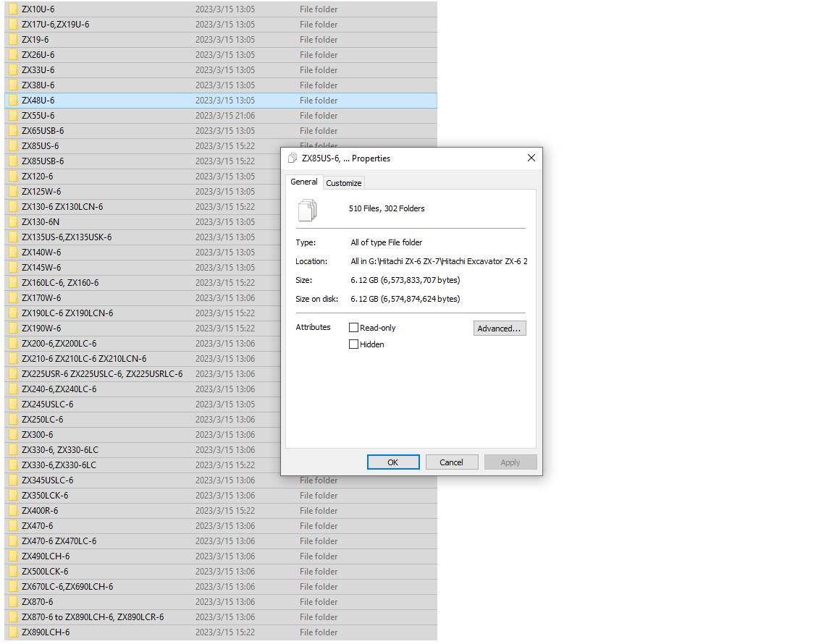Click the Properties dialog title bar icon
Screen dimensions: 816x644
click(x=293, y=158)
